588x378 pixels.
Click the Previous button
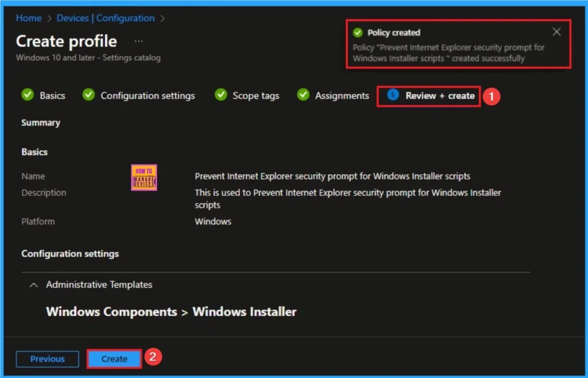(47, 358)
